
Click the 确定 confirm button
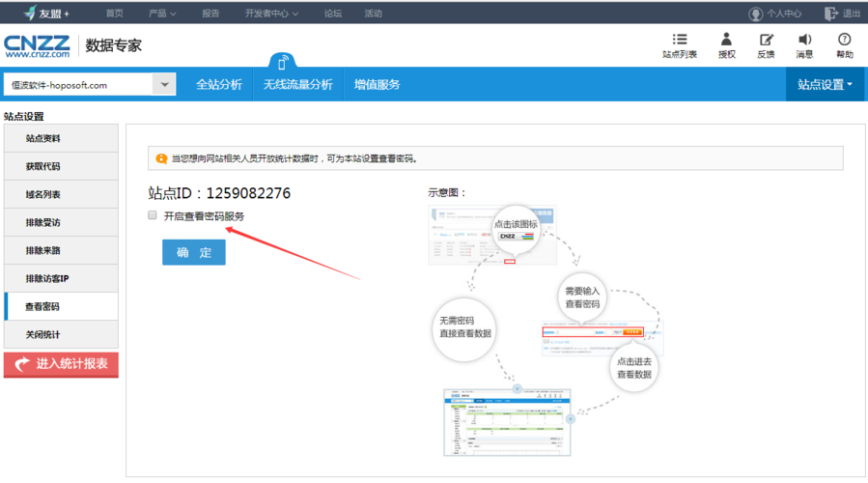tap(194, 252)
